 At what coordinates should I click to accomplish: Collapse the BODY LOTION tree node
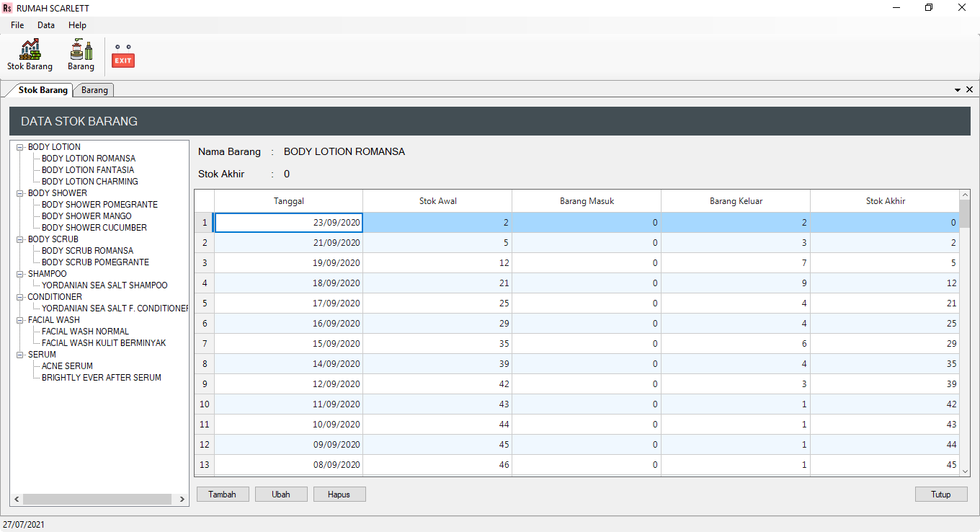(x=20, y=147)
